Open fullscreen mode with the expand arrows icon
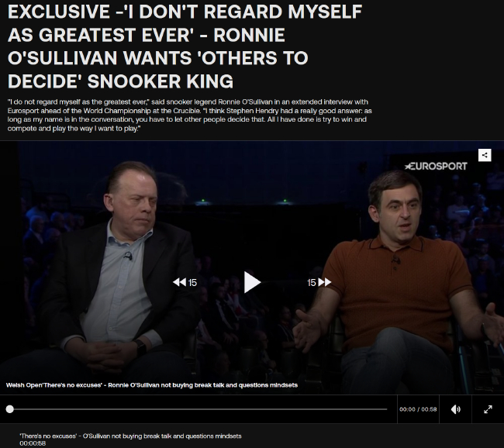 click(x=488, y=409)
